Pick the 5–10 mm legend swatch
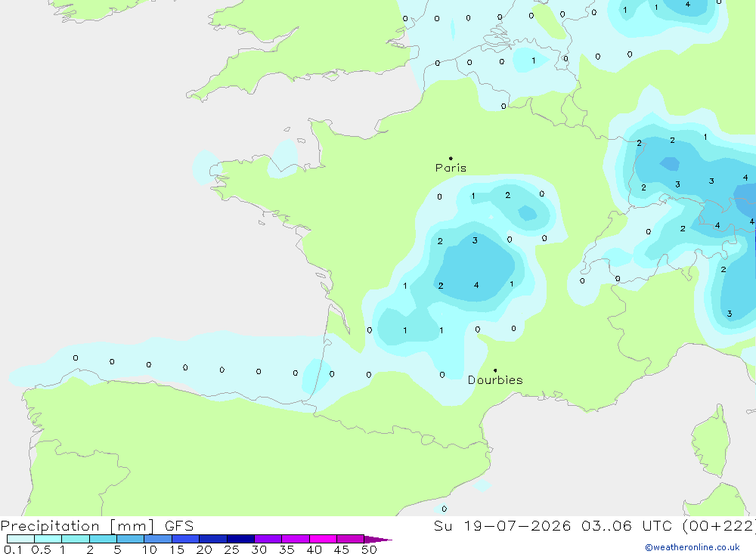 click(131, 539)
